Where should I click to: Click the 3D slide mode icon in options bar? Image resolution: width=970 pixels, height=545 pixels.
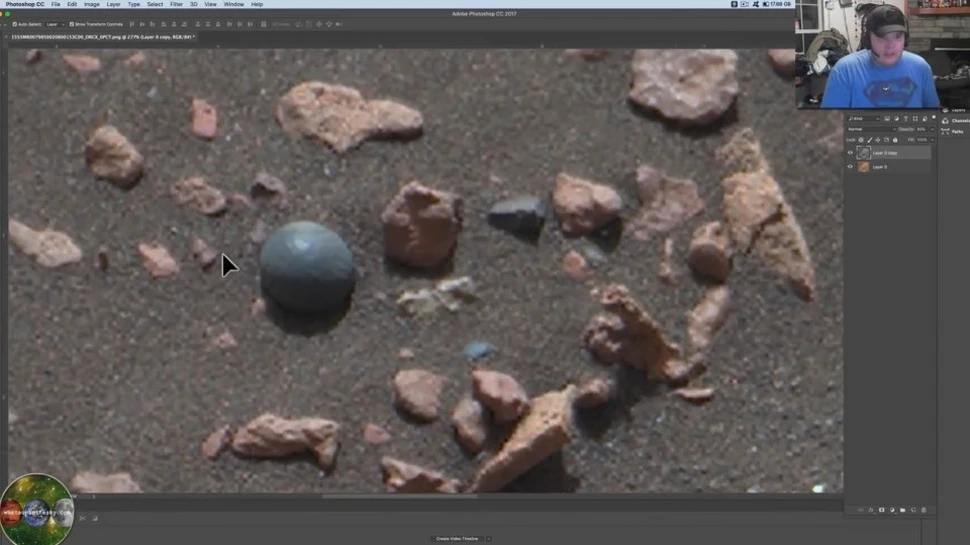[x=329, y=24]
